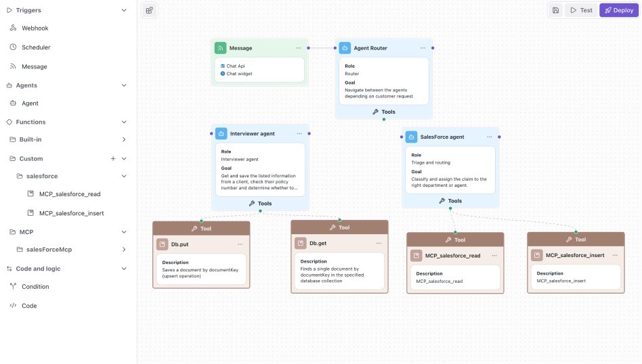Viewport: 642px width, 364px height.
Task: Click the save workflow icon
Action: coord(555,10)
